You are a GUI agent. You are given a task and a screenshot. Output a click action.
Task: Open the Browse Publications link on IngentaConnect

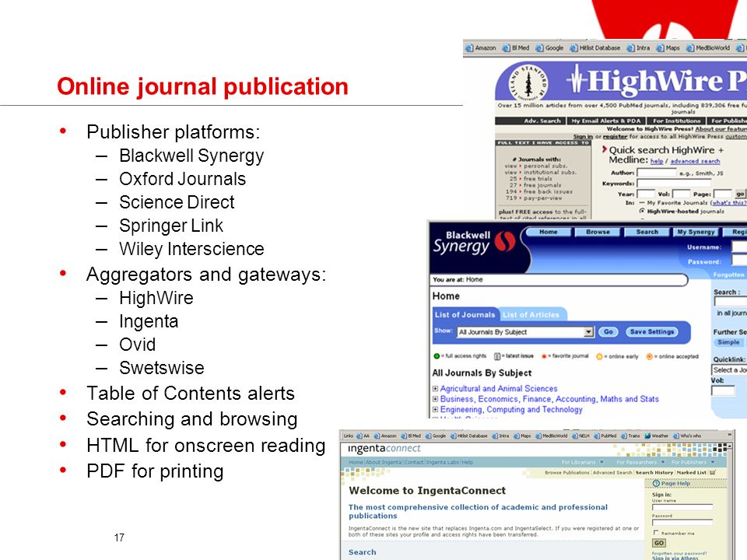tap(567, 472)
